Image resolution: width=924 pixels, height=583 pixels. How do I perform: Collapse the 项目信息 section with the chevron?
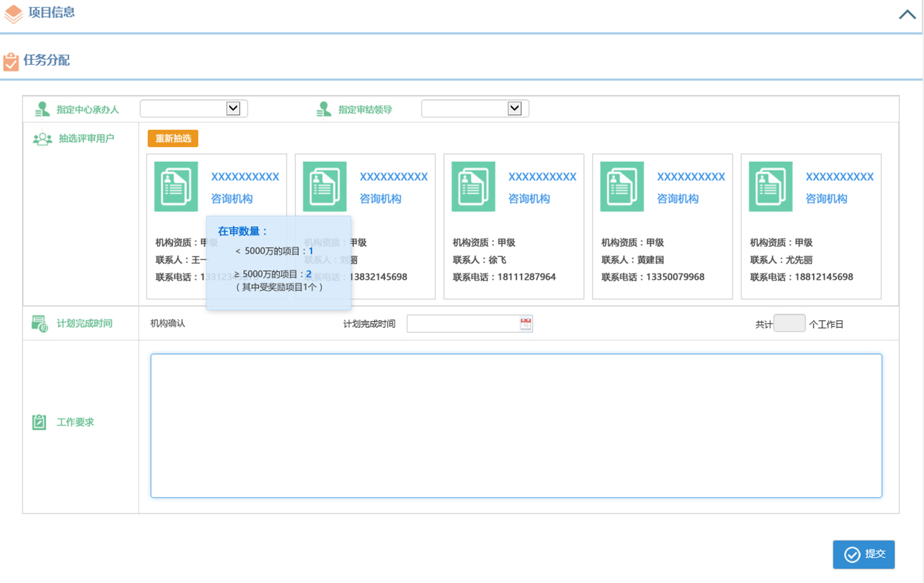pyautogui.click(x=907, y=15)
